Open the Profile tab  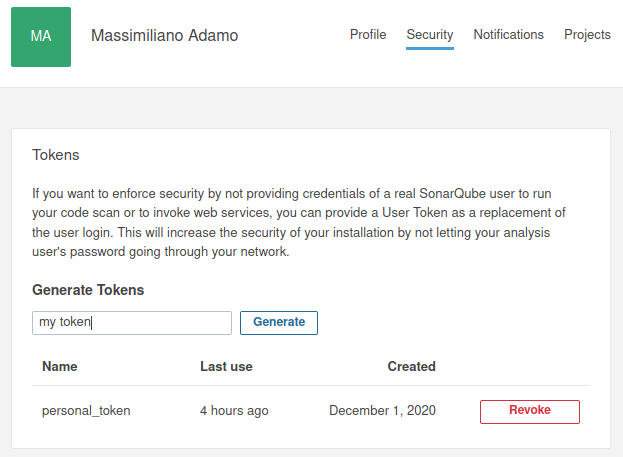368,35
